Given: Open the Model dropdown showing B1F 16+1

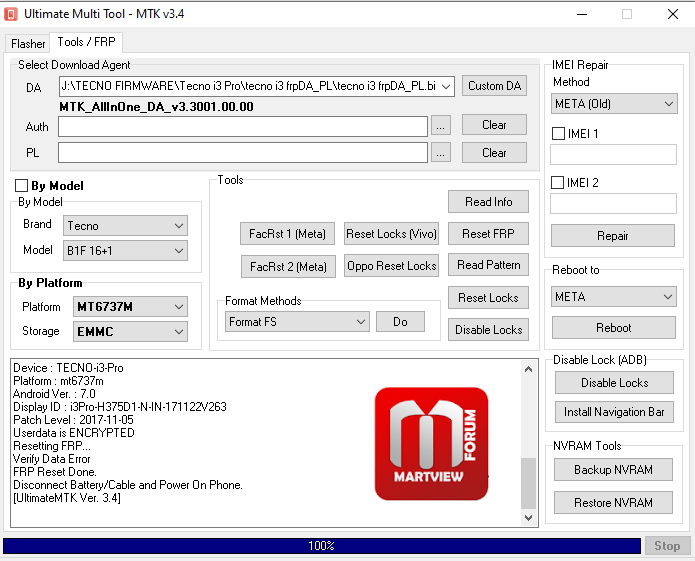Looking at the screenshot, I should [x=125, y=250].
